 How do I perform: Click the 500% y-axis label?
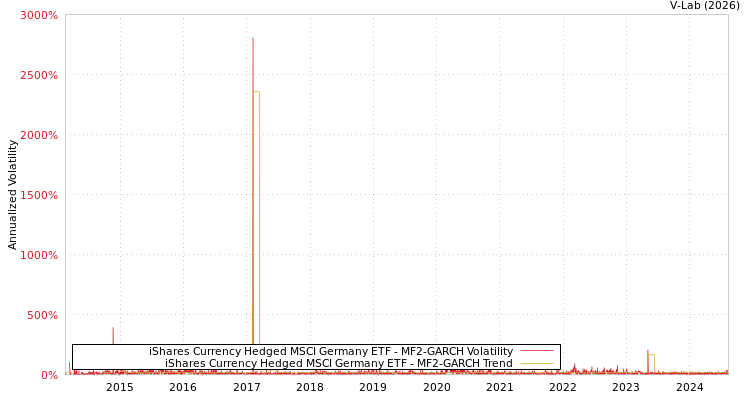[42, 315]
